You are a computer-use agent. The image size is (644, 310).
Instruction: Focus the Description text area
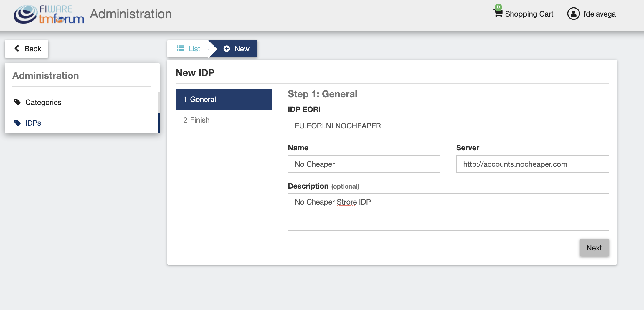pyautogui.click(x=448, y=212)
